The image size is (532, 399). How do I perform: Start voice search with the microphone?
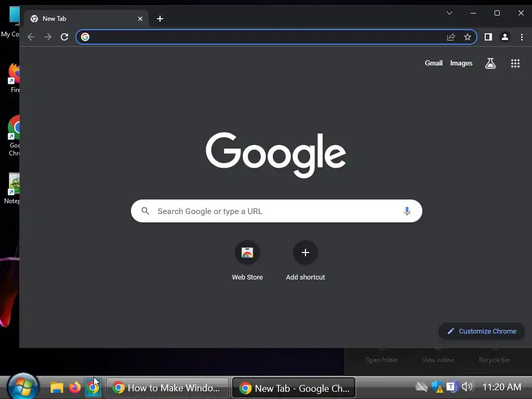point(407,211)
